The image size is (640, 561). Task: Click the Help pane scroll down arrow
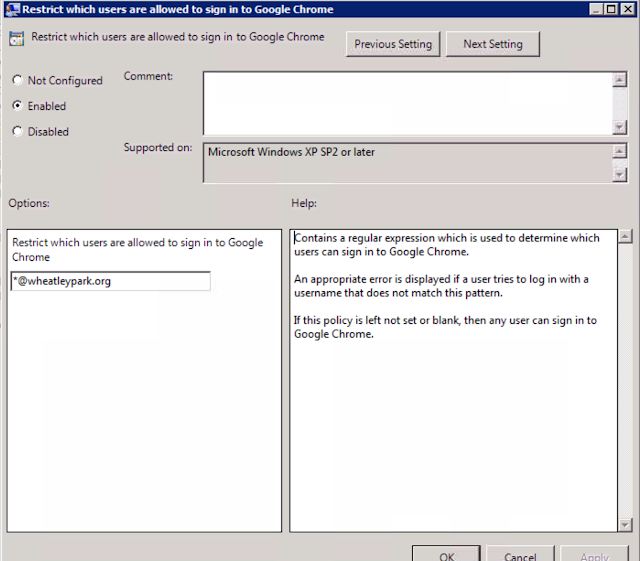[625, 525]
